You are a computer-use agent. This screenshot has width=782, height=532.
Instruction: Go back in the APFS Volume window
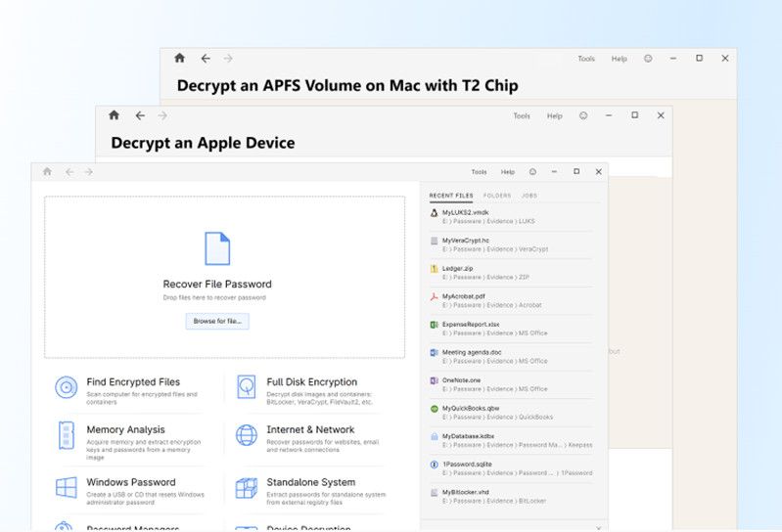[x=206, y=59]
